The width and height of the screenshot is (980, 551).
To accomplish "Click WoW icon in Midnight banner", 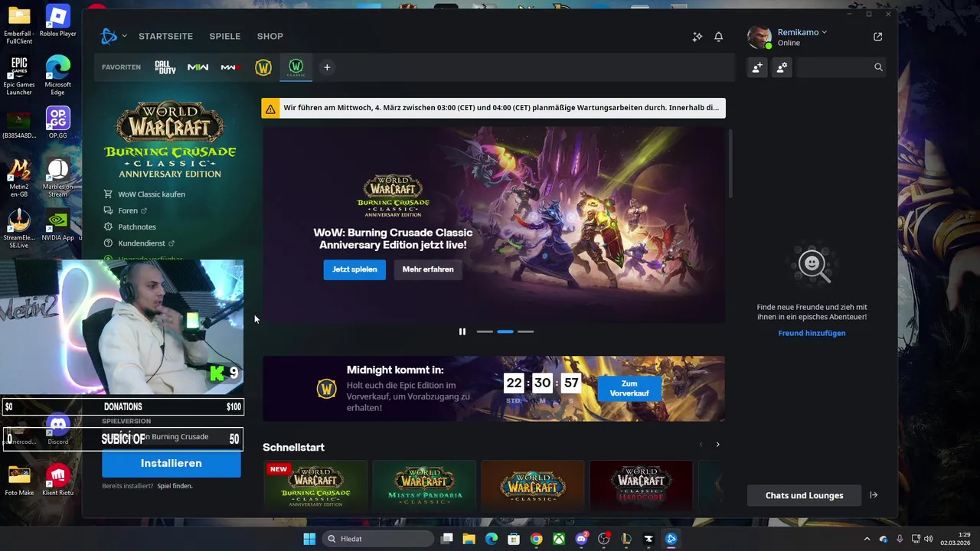I will (x=326, y=389).
